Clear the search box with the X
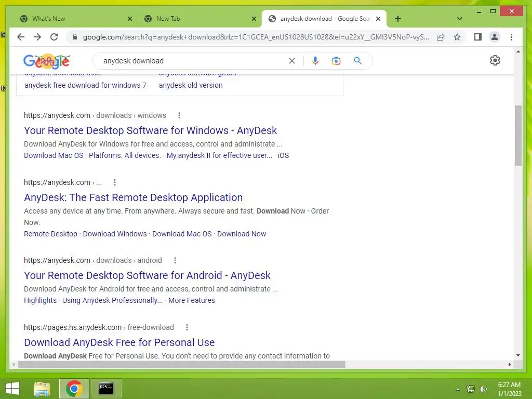The image size is (532, 399). pyautogui.click(x=292, y=61)
